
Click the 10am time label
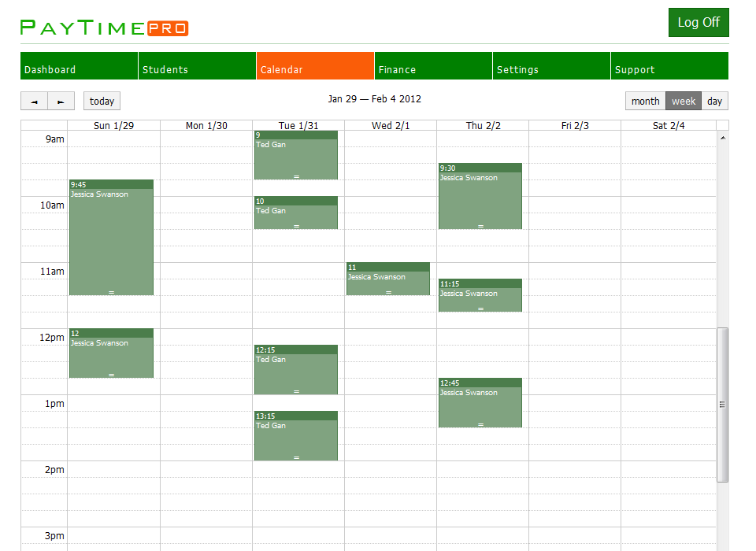(x=52, y=205)
